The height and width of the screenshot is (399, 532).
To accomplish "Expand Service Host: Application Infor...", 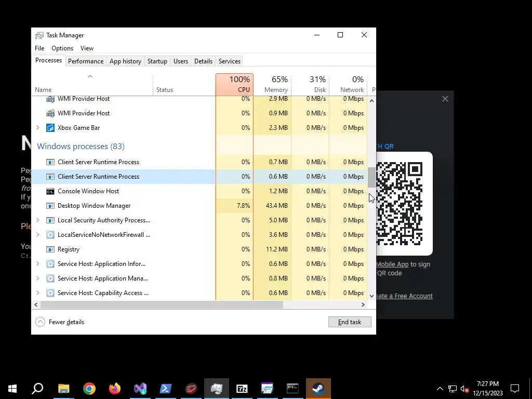I will click(37, 264).
